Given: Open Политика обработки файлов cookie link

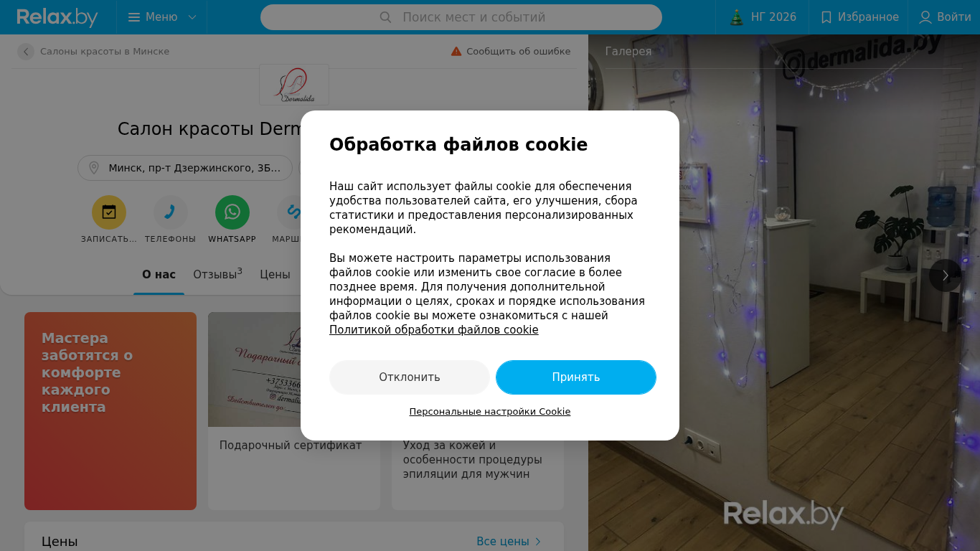Looking at the screenshot, I should pyautogui.click(x=434, y=330).
